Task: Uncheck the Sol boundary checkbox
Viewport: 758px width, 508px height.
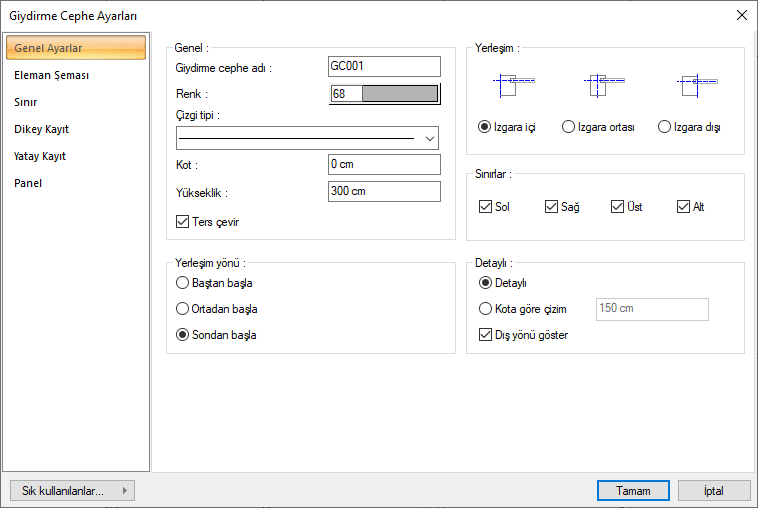Action: (x=485, y=207)
